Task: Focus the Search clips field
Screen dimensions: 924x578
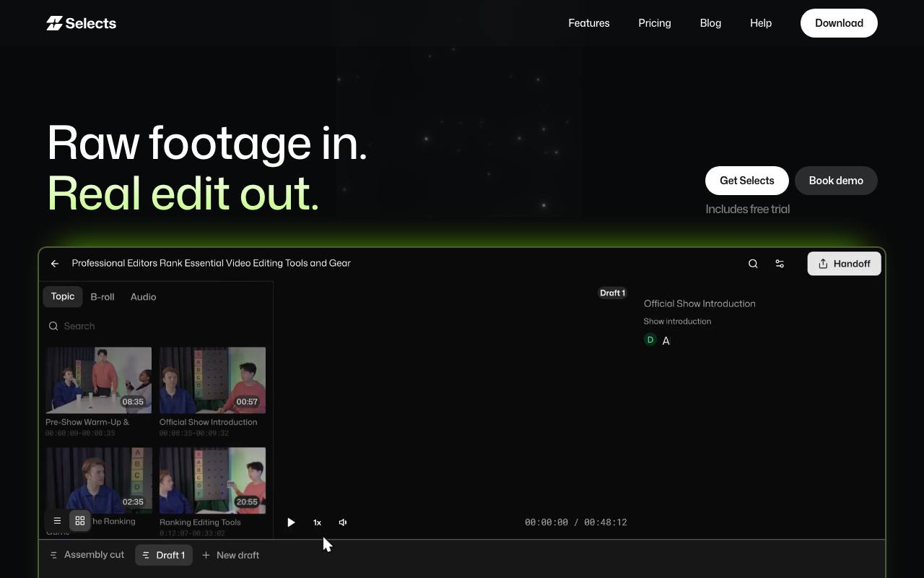Action: 155,326
